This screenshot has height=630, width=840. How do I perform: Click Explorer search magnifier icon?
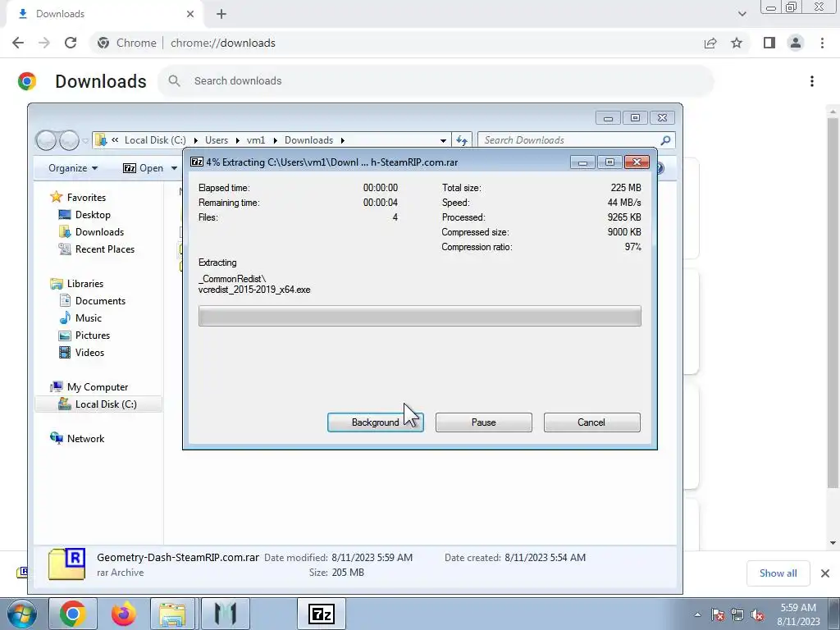click(665, 140)
